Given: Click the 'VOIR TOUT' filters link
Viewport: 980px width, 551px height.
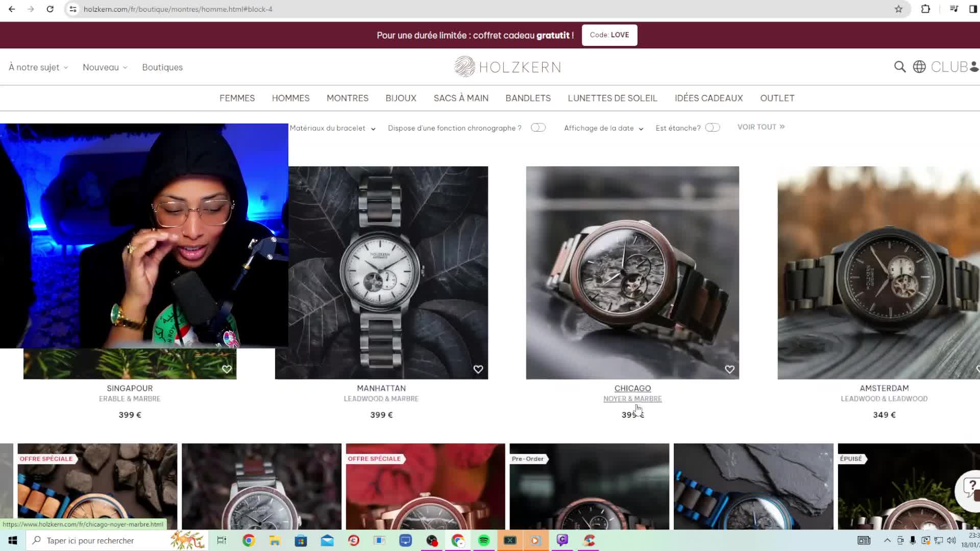Looking at the screenshot, I should tap(761, 127).
